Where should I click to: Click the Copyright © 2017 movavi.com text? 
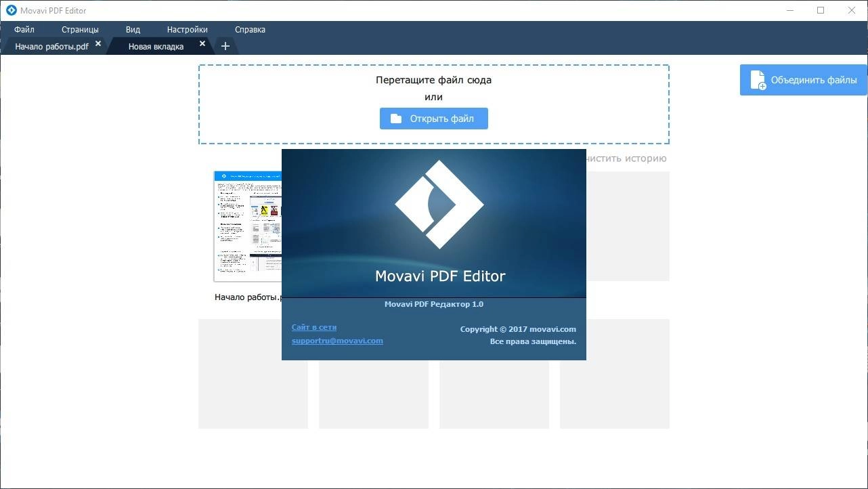tap(518, 329)
